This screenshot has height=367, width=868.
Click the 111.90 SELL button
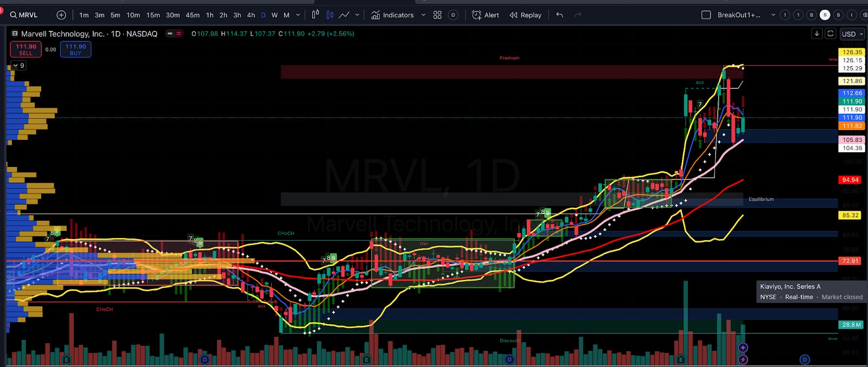click(25, 49)
